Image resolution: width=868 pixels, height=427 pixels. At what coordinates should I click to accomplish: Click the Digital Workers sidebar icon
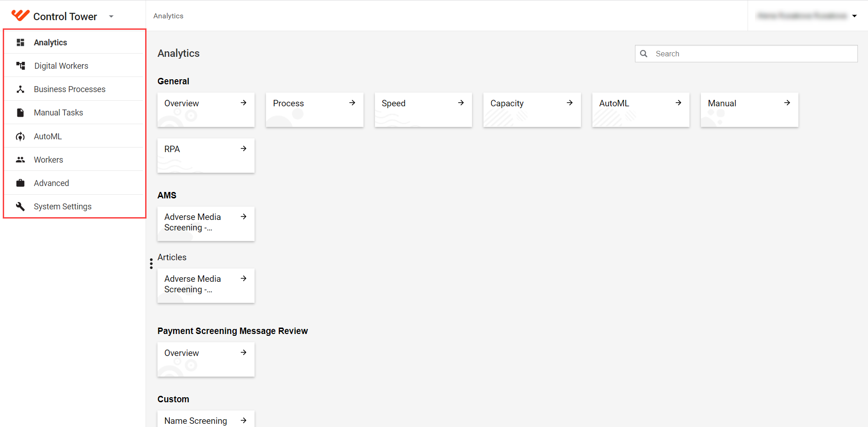click(20, 66)
